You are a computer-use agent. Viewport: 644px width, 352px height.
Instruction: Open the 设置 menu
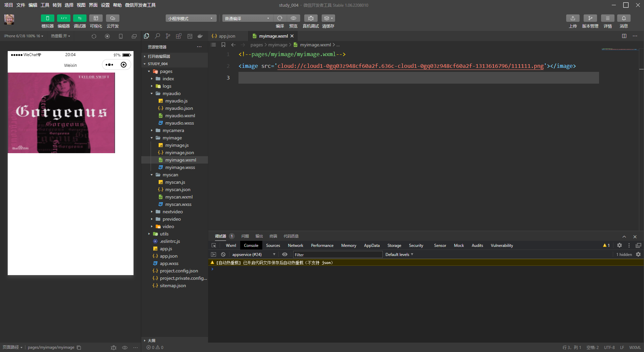(x=105, y=5)
